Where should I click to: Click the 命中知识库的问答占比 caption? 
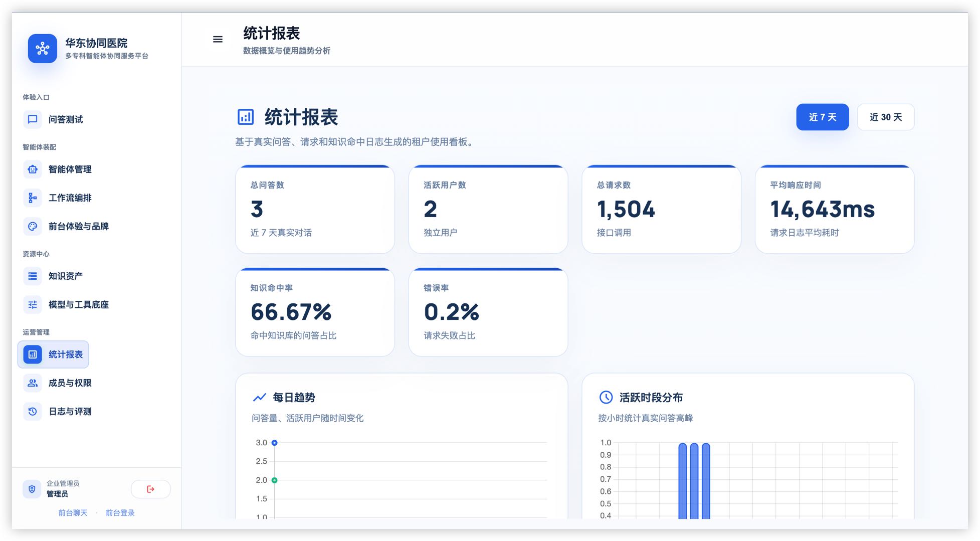pyautogui.click(x=294, y=335)
